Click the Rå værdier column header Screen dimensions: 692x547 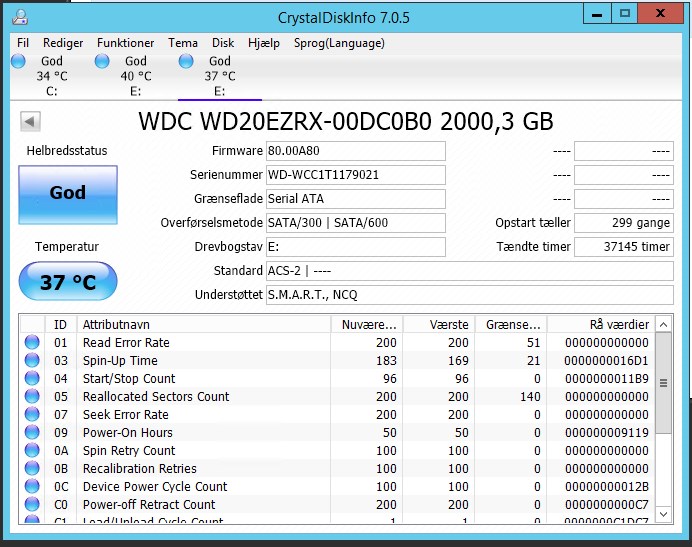coord(601,324)
